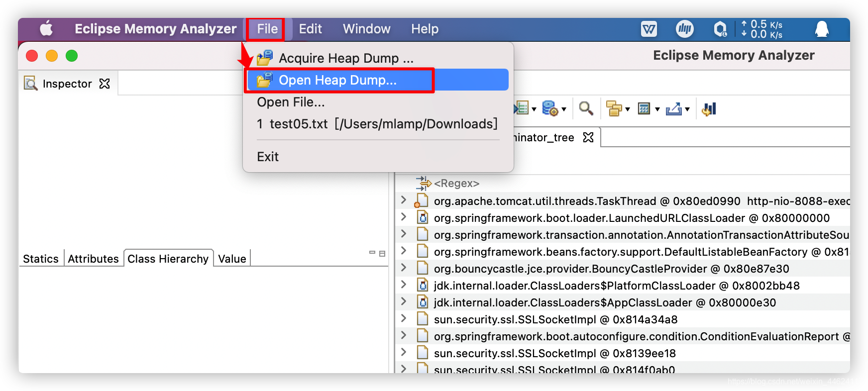Close the Inspector tab with X

tap(105, 83)
